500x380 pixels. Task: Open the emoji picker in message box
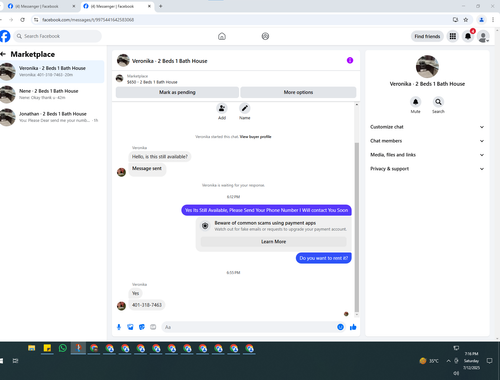click(340, 327)
